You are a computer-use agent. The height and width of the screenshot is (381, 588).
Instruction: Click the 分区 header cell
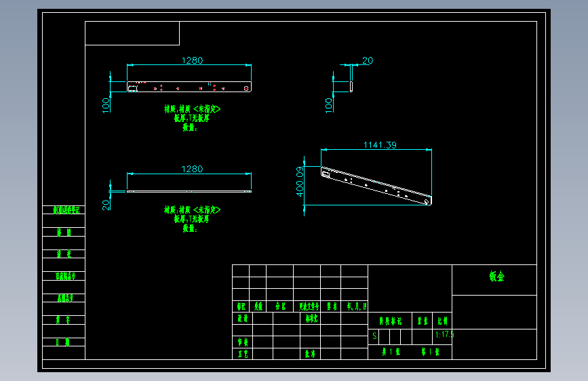click(280, 306)
